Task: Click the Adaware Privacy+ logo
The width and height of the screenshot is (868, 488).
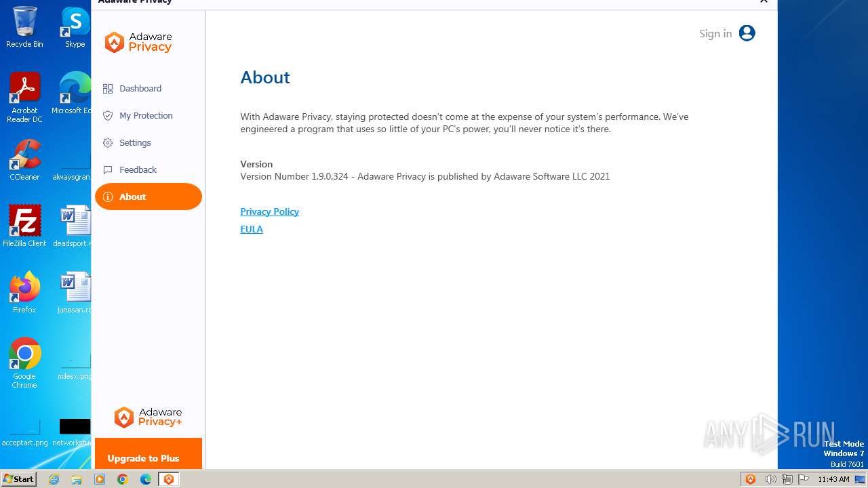Action: (x=148, y=417)
